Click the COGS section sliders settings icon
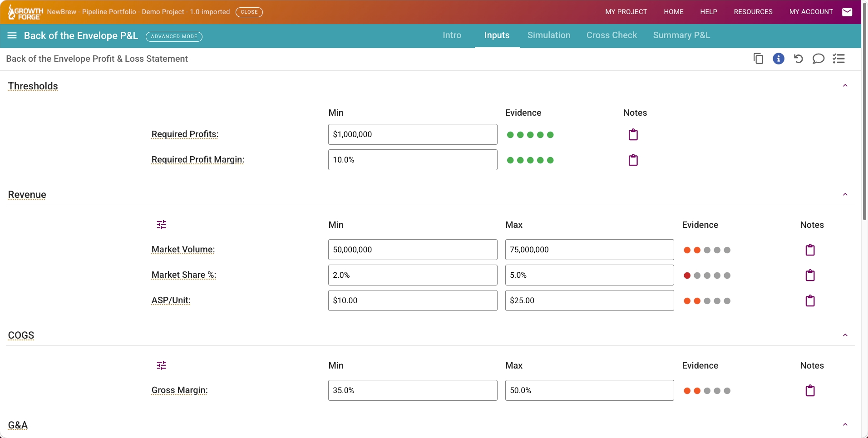The height and width of the screenshot is (438, 868). pyautogui.click(x=162, y=365)
